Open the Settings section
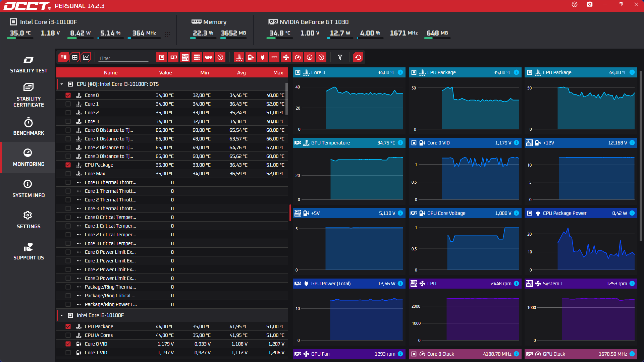The height and width of the screenshot is (362, 644). click(29, 220)
